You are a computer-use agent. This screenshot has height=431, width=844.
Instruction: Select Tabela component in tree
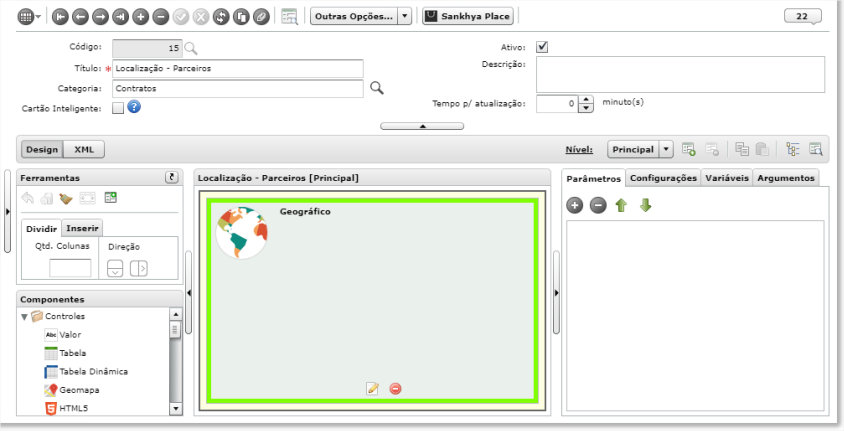tap(65, 353)
